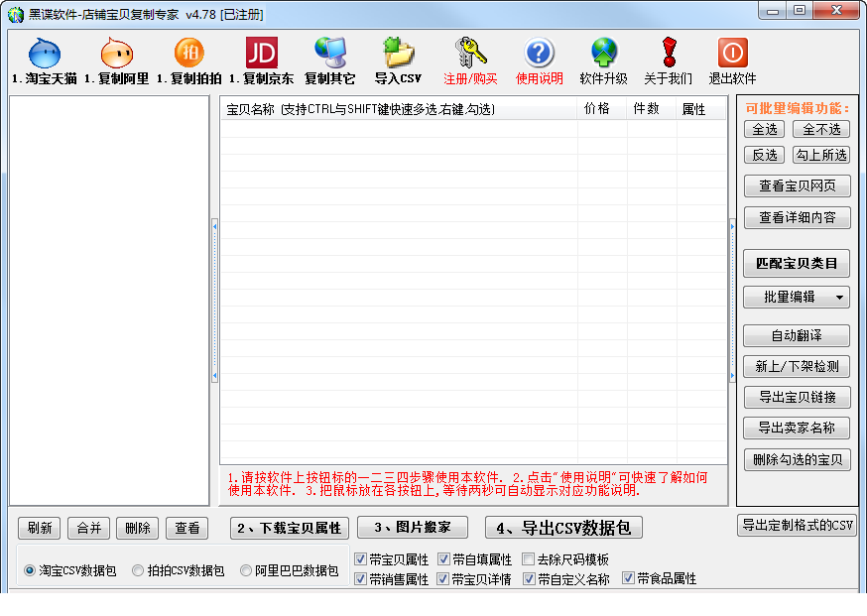Open the 批量编辑 dropdown menu
867x616 pixels.
797,297
